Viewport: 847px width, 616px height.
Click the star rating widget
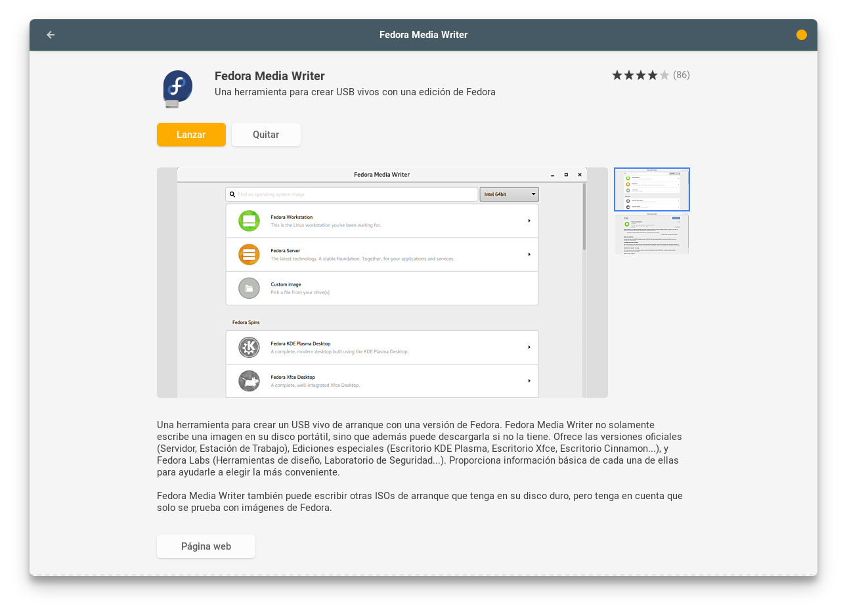[640, 76]
